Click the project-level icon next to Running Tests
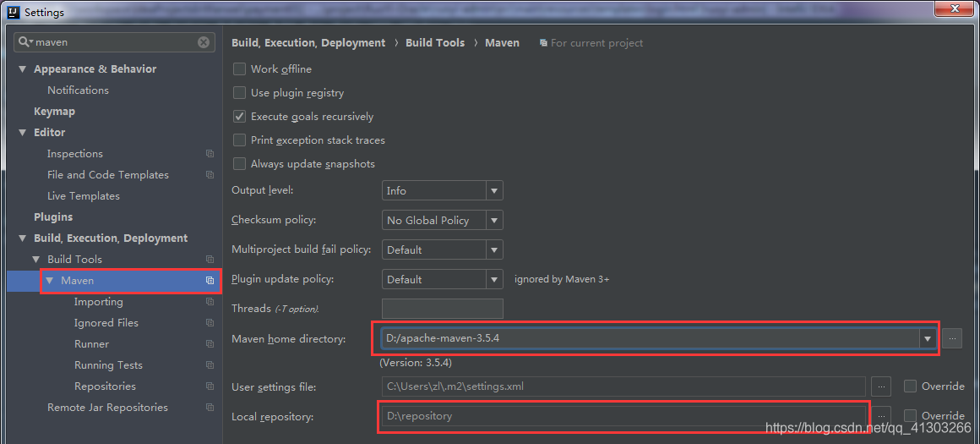Screen dimensions: 980x444 coord(210,365)
